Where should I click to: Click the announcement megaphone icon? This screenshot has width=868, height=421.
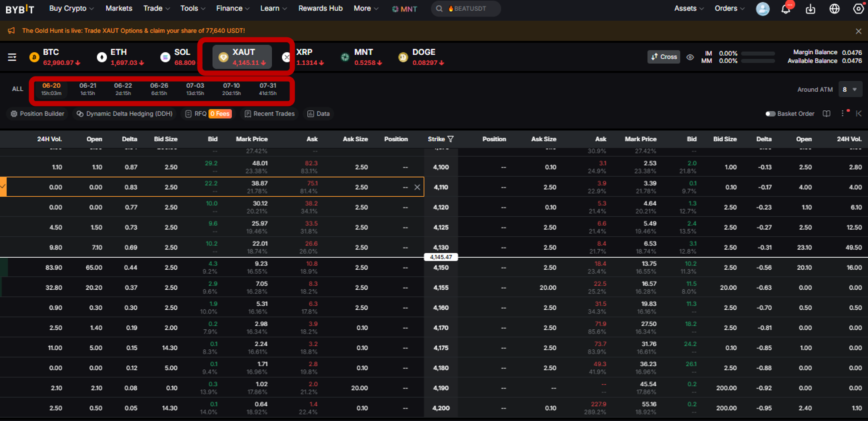[11, 30]
